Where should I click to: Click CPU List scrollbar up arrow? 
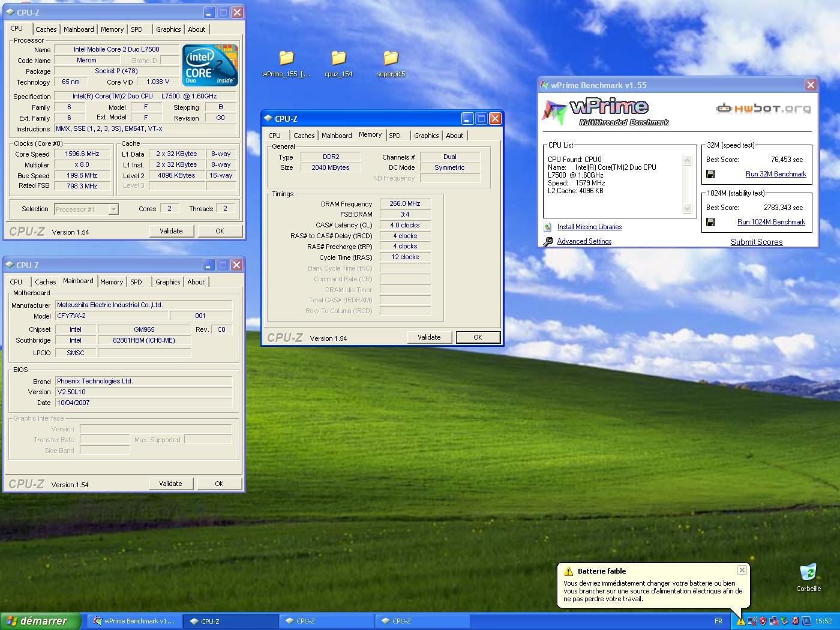tap(688, 160)
